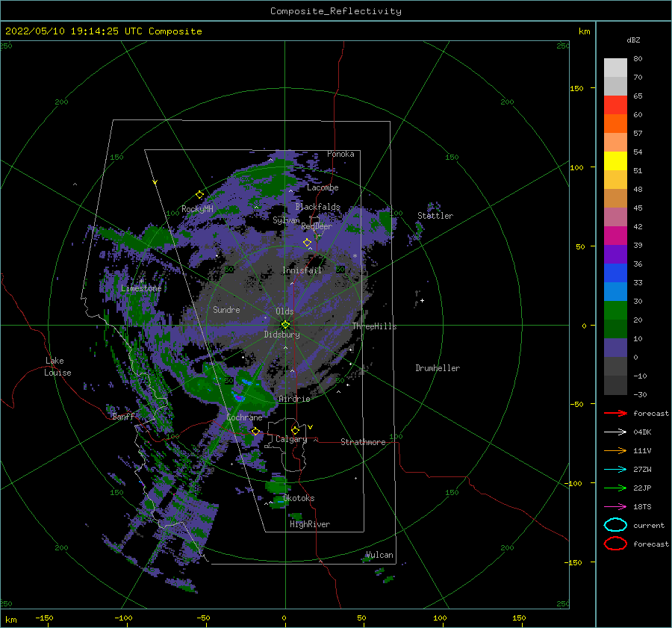This screenshot has width=672, height=628.
Task: Pick the light gray 70-80 dBZ color band
Action: point(615,68)
